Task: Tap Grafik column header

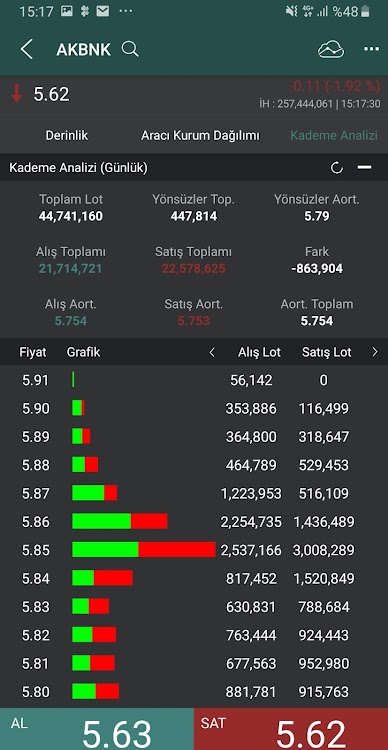Action: point(83,353)
